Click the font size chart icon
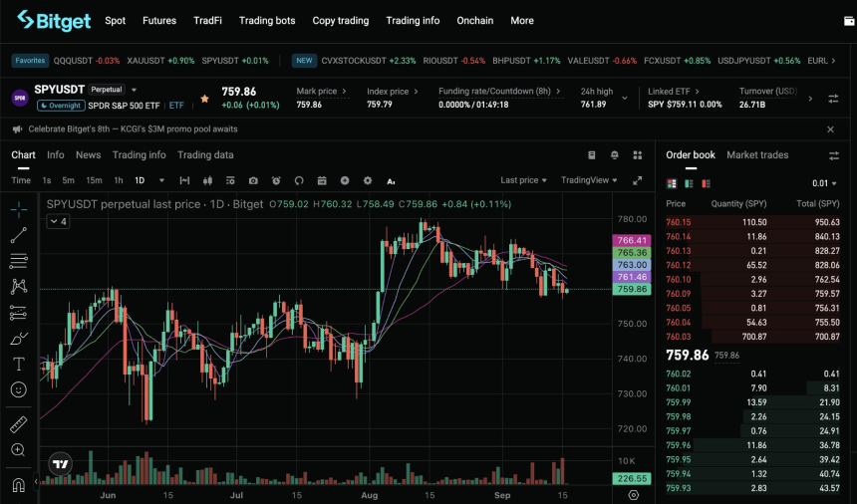Viewport: 857px width, 504px height. (x=391, y=181)
